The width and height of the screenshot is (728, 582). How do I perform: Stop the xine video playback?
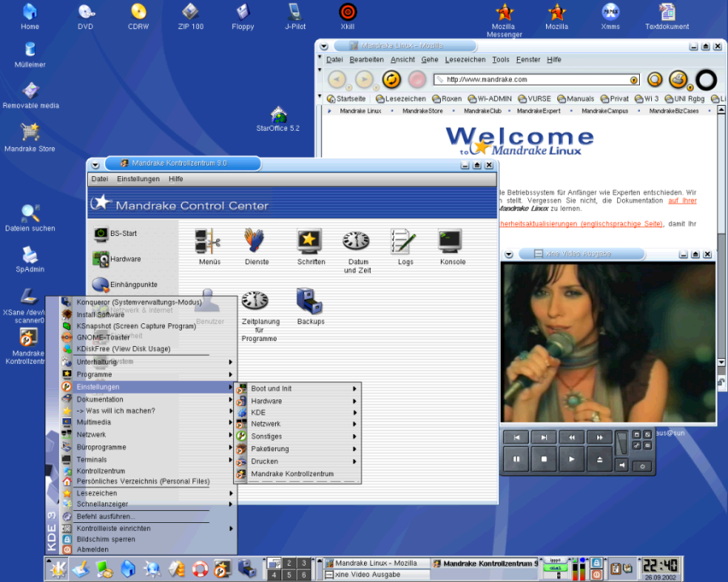point(544,459)
